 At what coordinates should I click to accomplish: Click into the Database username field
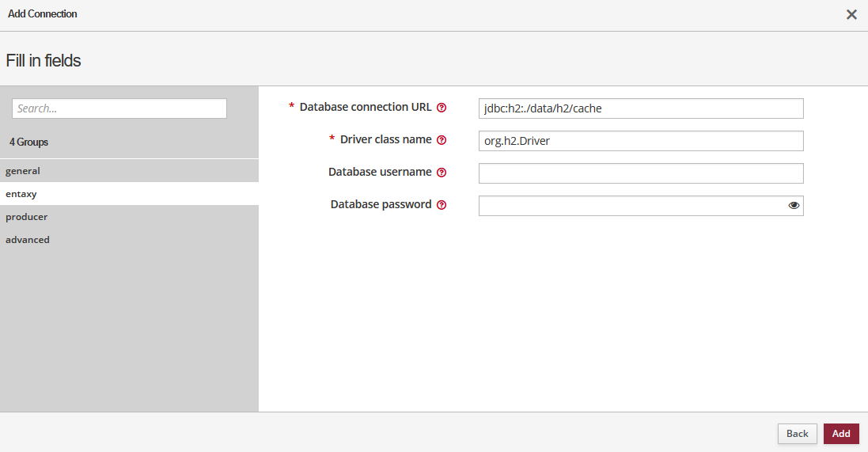[x=641, y=173]
